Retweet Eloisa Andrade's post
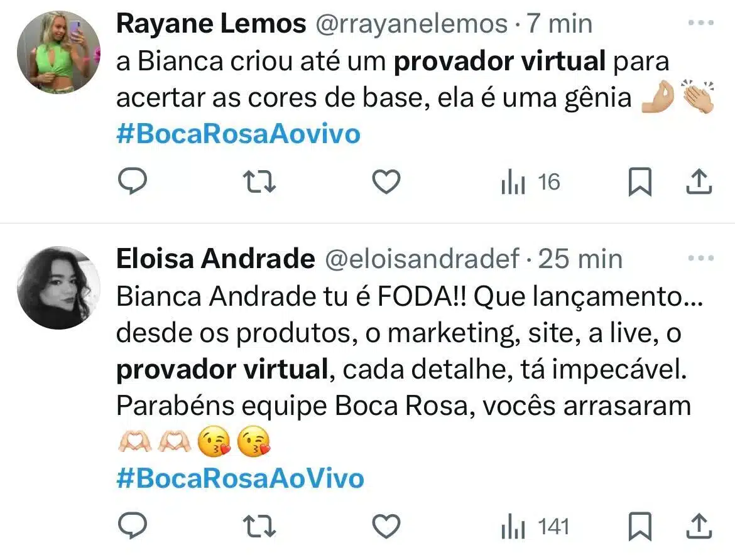Screen dimensions: 735x560 (x=259, y=526)
